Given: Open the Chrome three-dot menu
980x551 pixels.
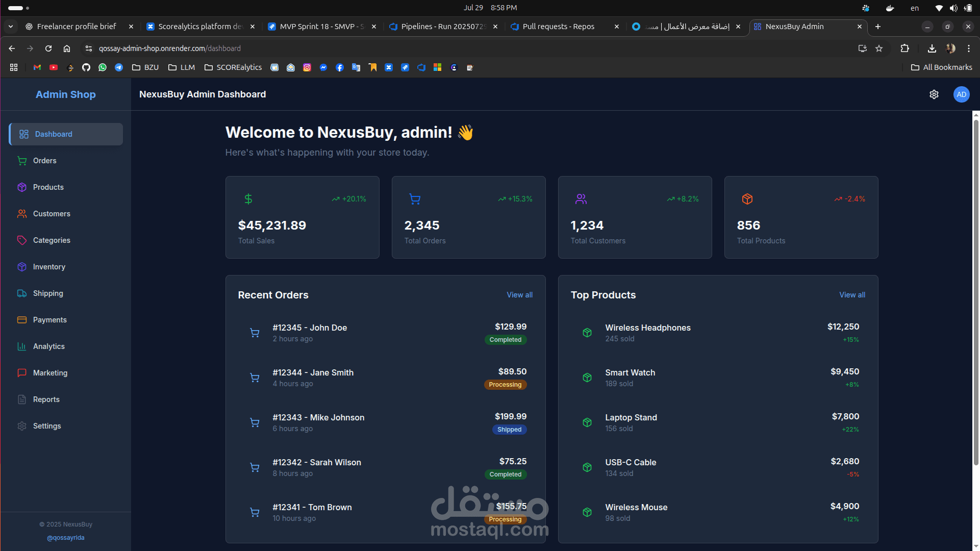Looking at the screenshot, I should coord(969,48).
